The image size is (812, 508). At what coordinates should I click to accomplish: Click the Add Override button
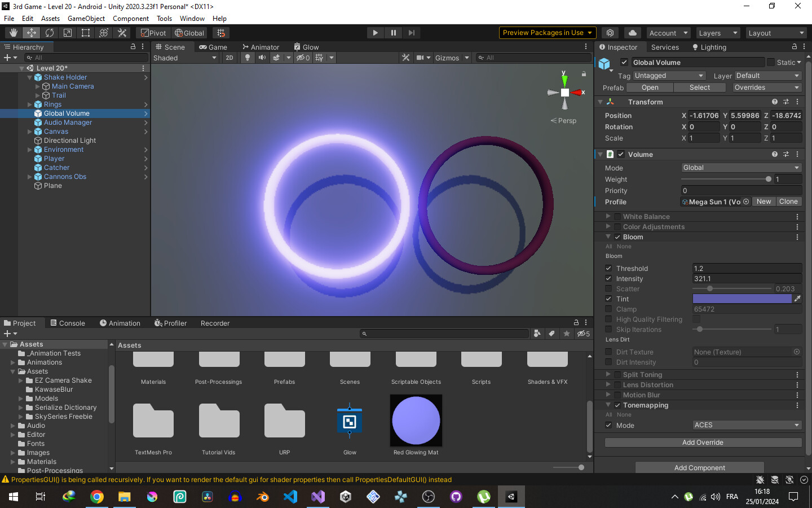coord(702,442)
